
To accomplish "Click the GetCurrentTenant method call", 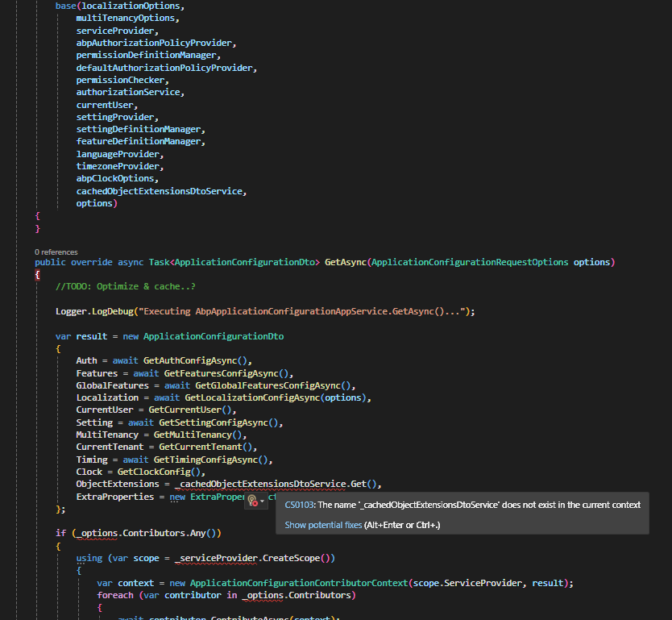I will point(205,447).
